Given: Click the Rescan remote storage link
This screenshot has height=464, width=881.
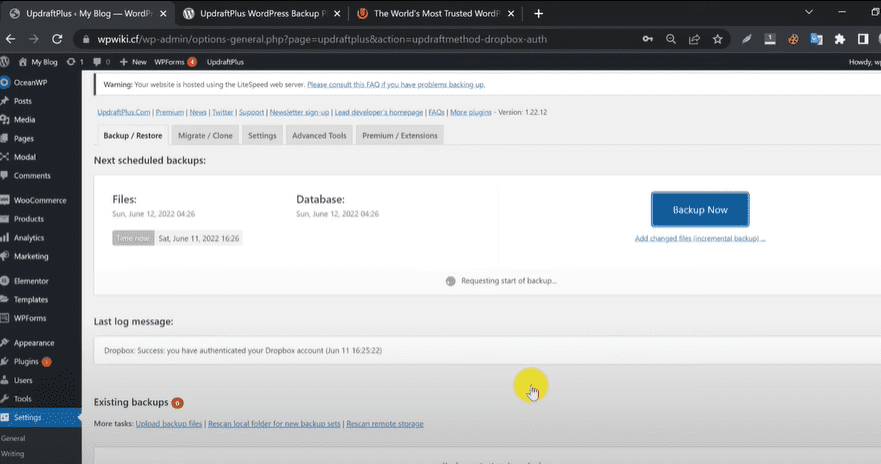Looking at the screenshot, I should (x=385, y=424).
